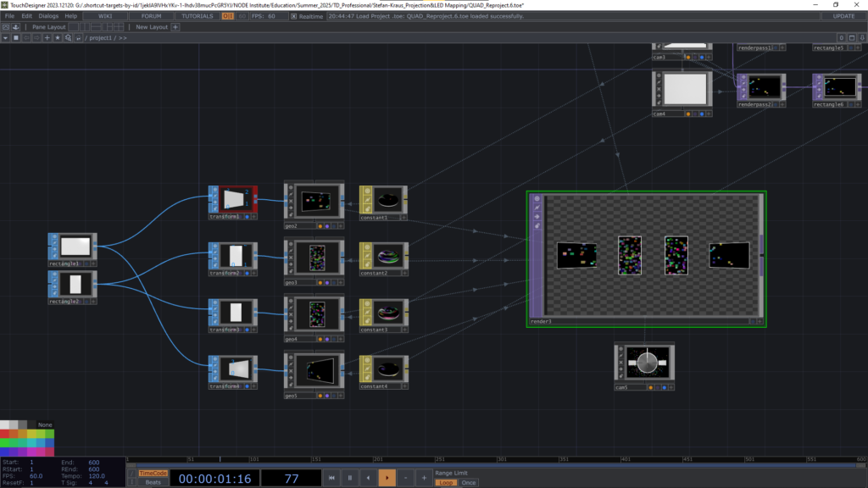
Task: Set range limit to Once
Action: tap(468, 482)
